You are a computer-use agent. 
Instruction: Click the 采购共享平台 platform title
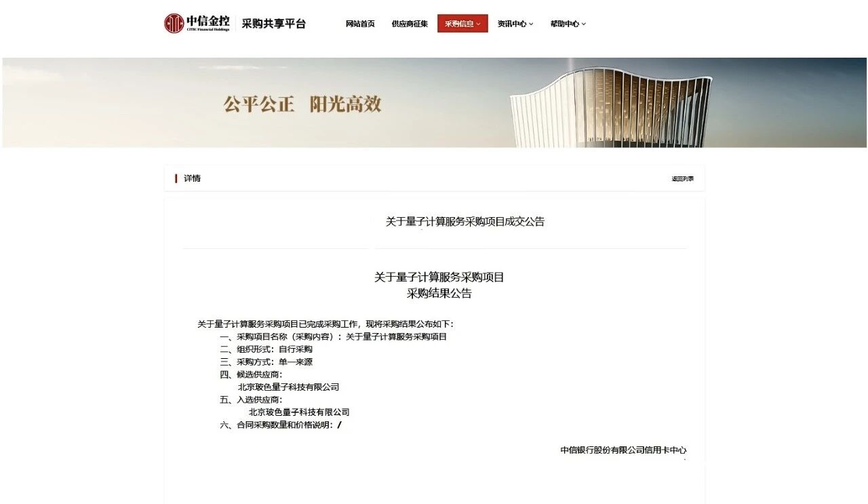pos(273,24)
